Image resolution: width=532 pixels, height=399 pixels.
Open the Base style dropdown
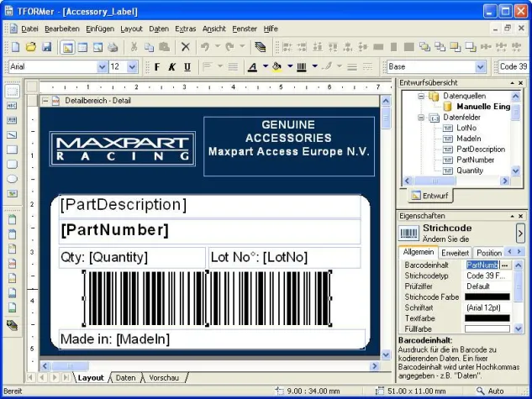point(481,66)
